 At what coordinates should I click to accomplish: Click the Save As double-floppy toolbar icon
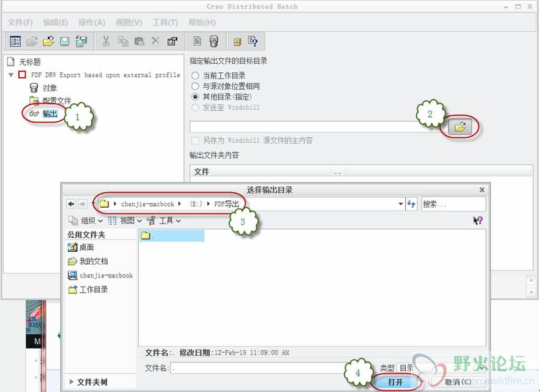point(82,41)
